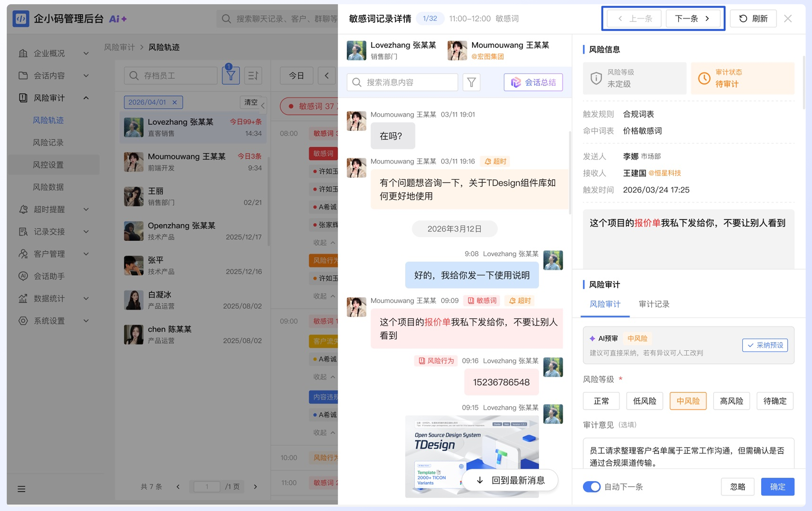Select 正常 risk level
Screen dimensions: 812x511
click(x=601, y=401)
